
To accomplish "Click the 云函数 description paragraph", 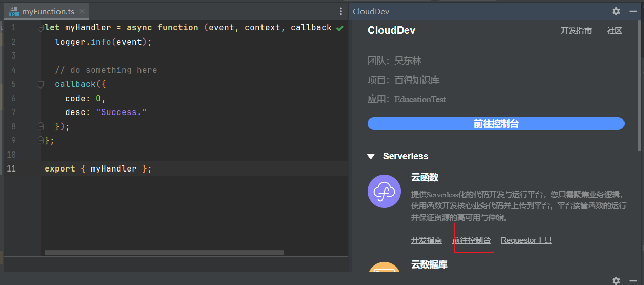I will (x=518, y=206).
